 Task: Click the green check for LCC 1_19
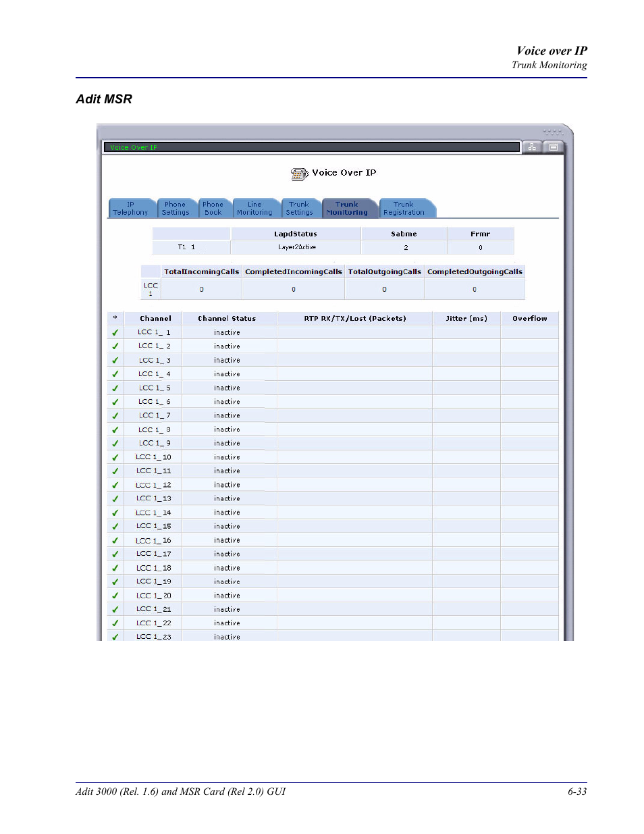(x=115, y=581)
